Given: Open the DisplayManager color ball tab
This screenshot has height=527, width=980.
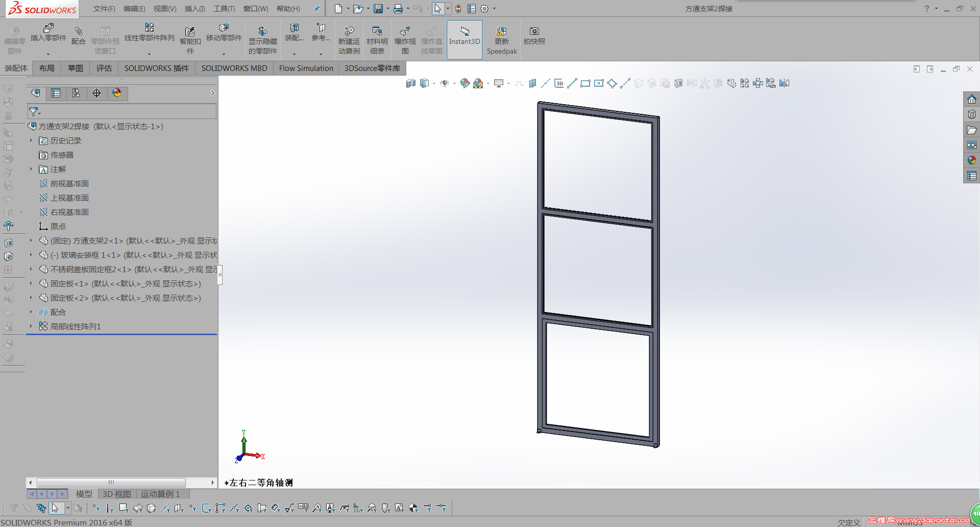Looking at the screenshot, I should pyautogui.click(x=117, y=93).
